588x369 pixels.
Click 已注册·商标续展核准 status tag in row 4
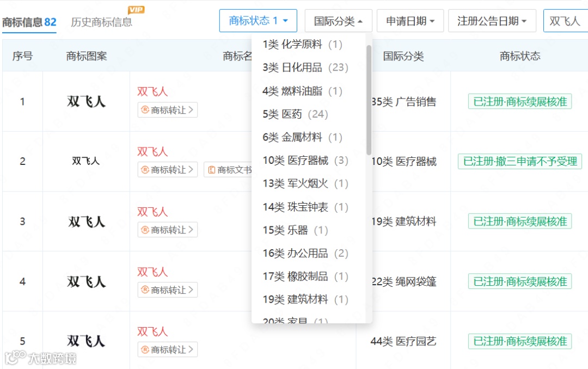520,281
